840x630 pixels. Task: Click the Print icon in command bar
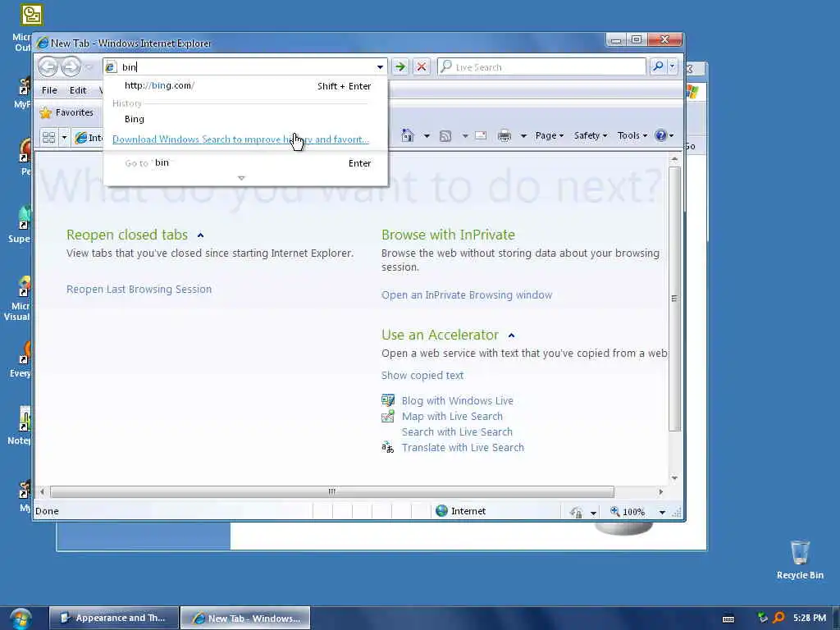(504, 136)
